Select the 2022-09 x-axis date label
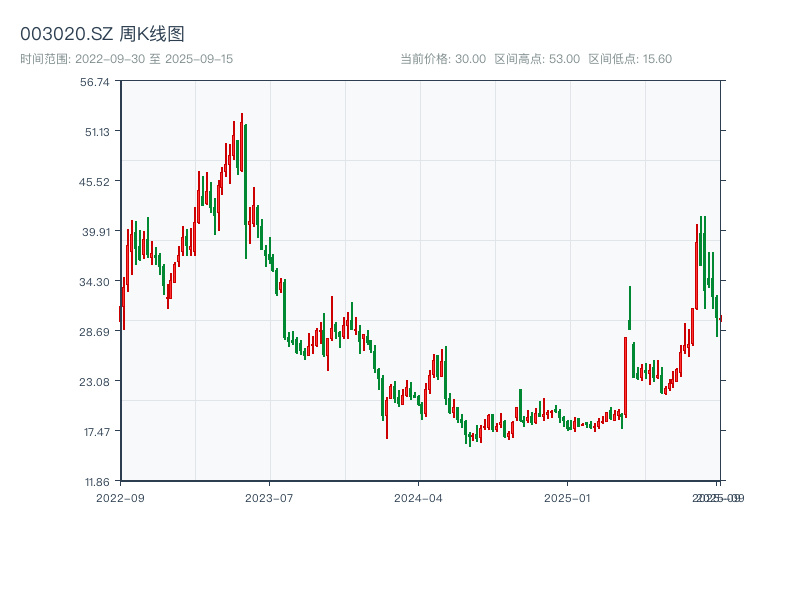 pos(120,497)
